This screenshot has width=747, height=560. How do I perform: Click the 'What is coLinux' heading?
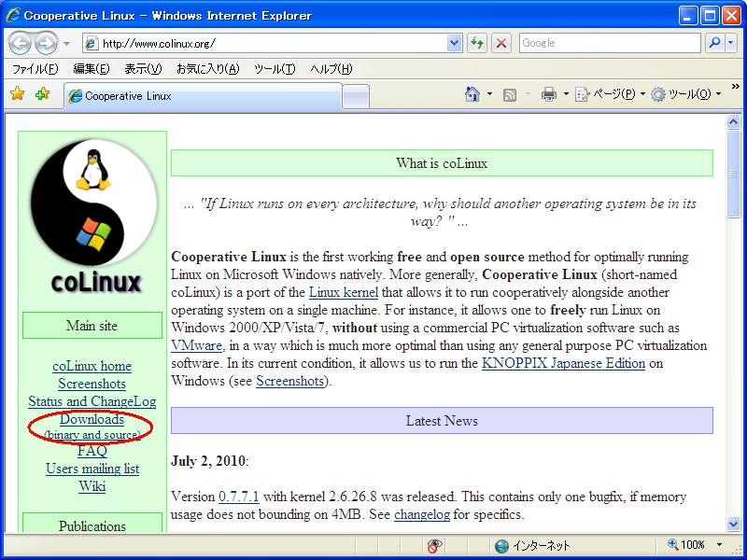[x=442, y=163]
